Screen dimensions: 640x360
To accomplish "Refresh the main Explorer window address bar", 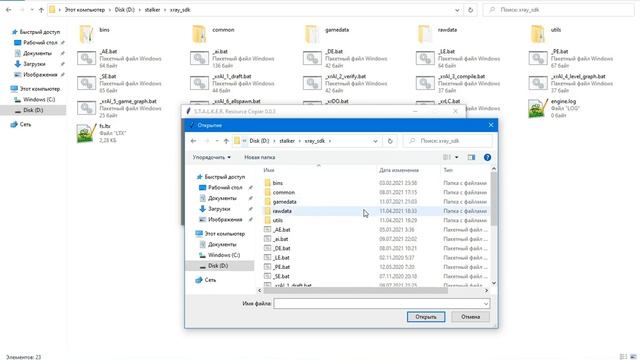I will (x=470, y=10).
